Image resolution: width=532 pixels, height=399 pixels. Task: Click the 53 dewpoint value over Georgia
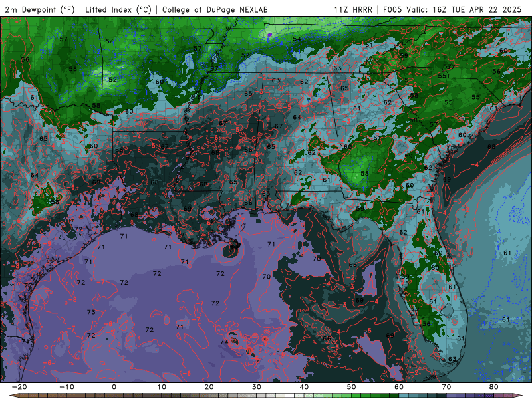pyautogui.click(x=364, y=173)
